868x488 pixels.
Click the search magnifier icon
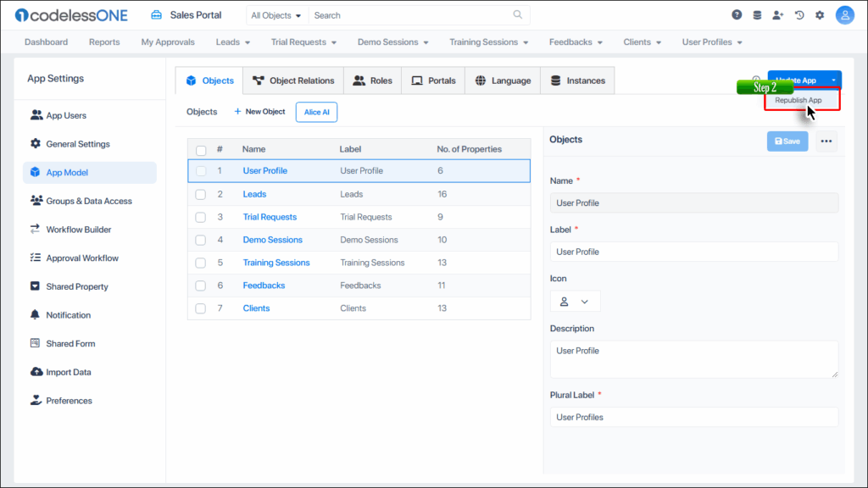[x=518, y=15]
